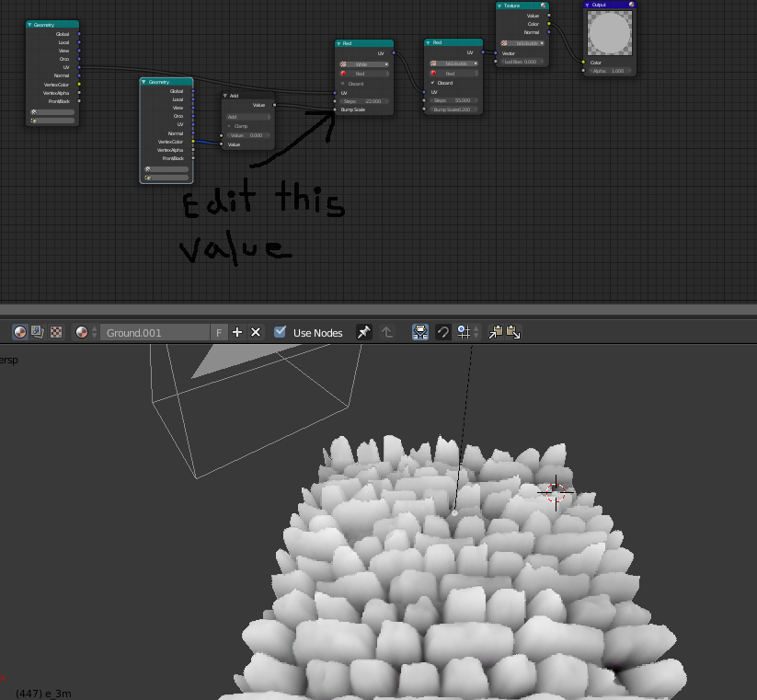Toggle the pin node tree icon
The image size is (757, 700).
coord(363,332)
